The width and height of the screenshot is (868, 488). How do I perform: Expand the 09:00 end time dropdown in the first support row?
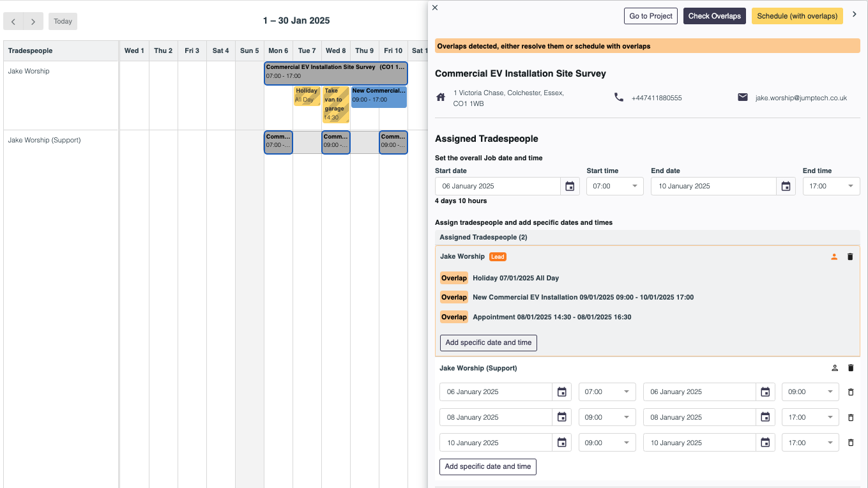(x=828, y=392)
